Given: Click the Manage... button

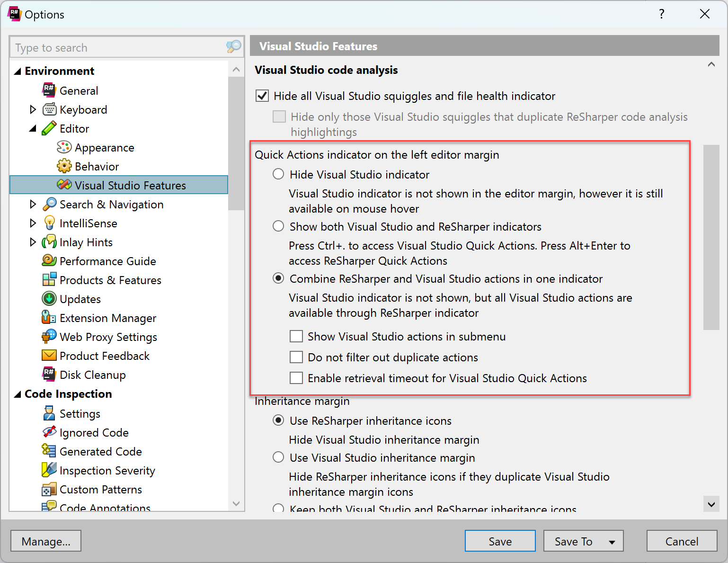Looking at the screenshot, I should 46,541.
